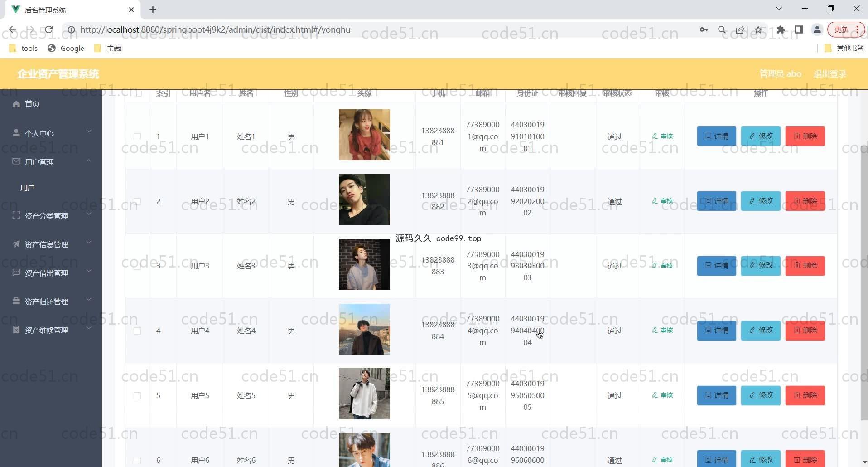Click 修改 for 用户2
This screenshot has height=467, width=868.
(x=761, y=201)
